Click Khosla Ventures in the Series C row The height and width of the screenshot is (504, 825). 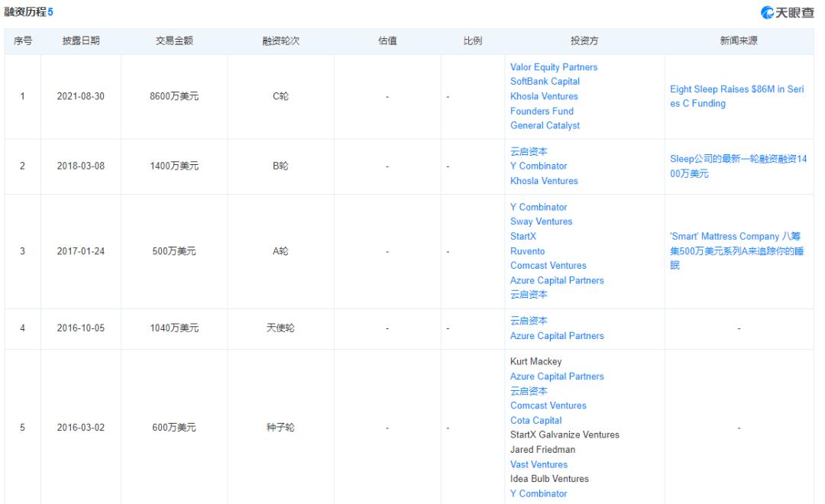[544, 96]
